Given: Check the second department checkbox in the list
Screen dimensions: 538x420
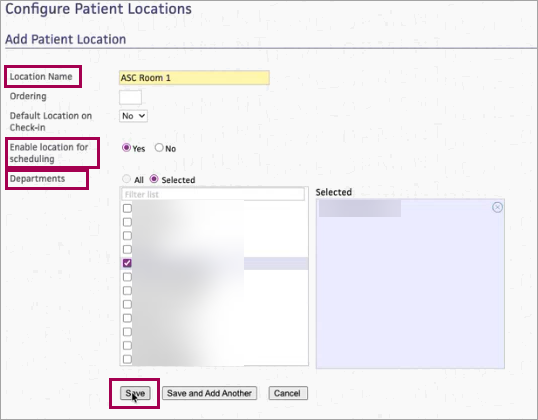Looking at the screenshot, I should [x=127, y=222].
